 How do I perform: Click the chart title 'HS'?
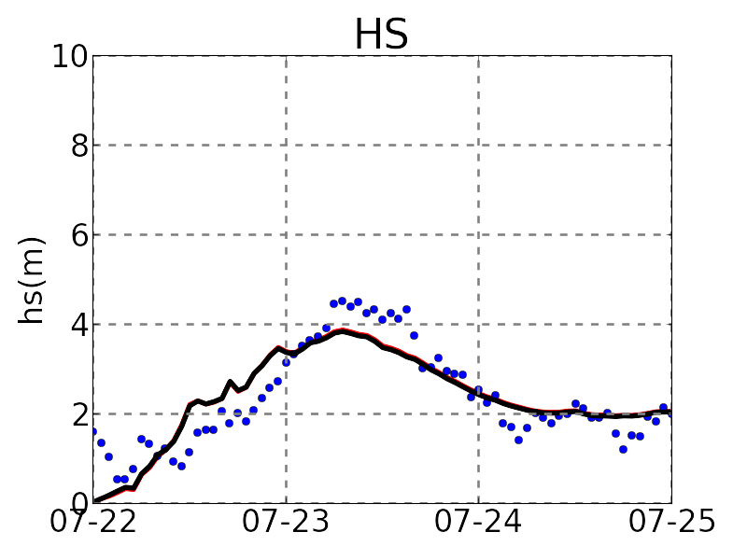coord(382,35)
